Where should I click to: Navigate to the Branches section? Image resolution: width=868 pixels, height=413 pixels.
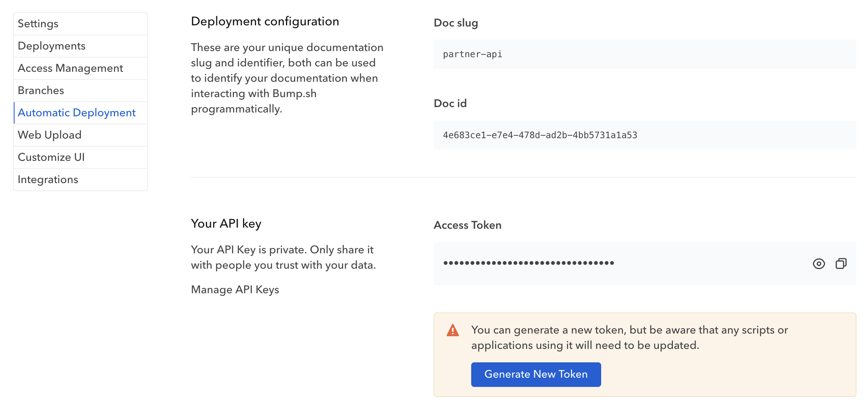pos(41,91)
